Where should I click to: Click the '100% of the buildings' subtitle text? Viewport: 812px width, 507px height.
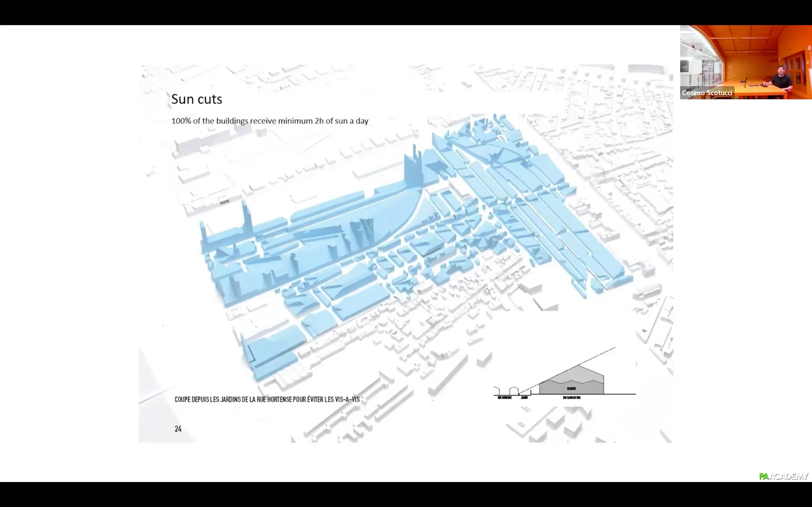(x=270, y=121)
